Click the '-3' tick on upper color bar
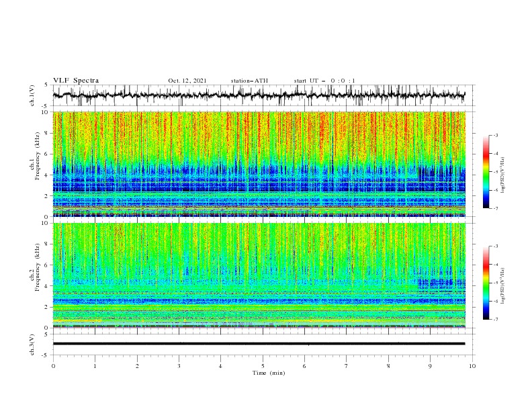532x411 pixels. click(x=495, y=135)
